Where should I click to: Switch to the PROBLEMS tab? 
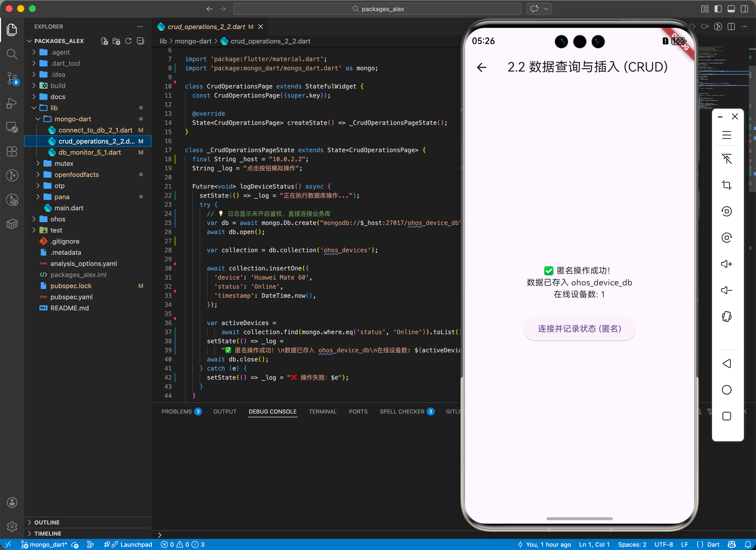pos(176,411)
